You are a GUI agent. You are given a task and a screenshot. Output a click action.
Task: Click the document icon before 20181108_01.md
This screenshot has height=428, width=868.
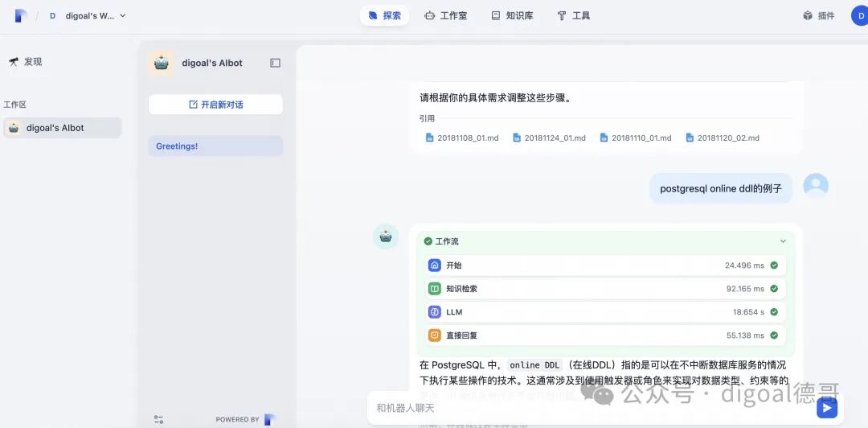tap(429, 138)
